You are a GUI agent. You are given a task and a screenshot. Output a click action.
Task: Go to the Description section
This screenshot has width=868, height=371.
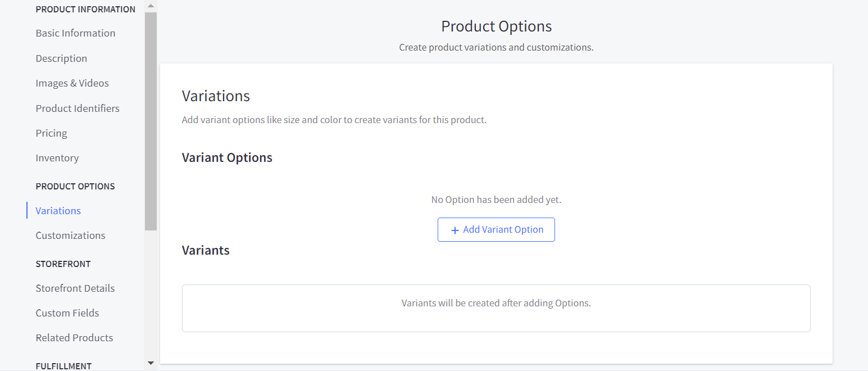(61, 58)
